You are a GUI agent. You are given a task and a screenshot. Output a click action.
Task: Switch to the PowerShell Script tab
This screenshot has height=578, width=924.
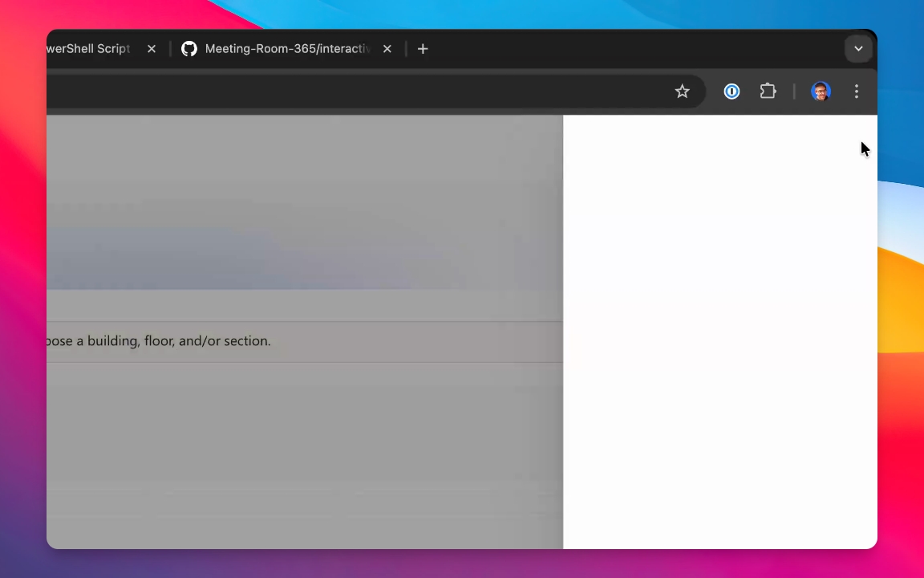tap(88, 49)
